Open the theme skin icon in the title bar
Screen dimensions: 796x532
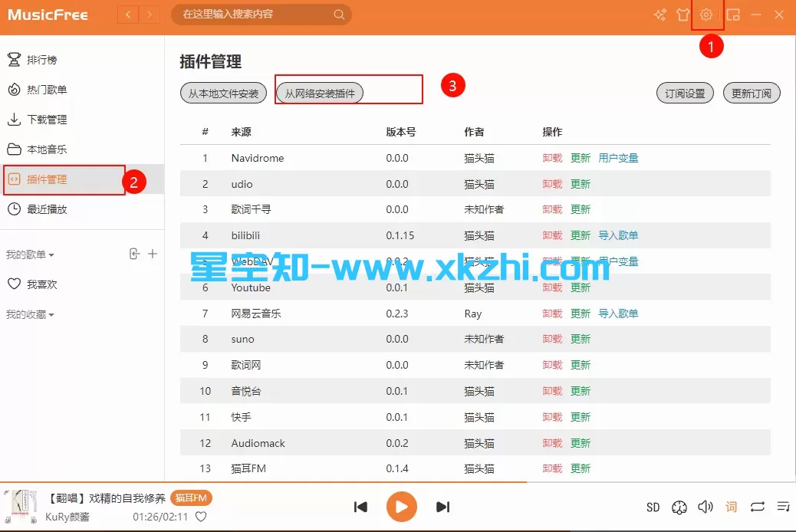tap(683, 14)
